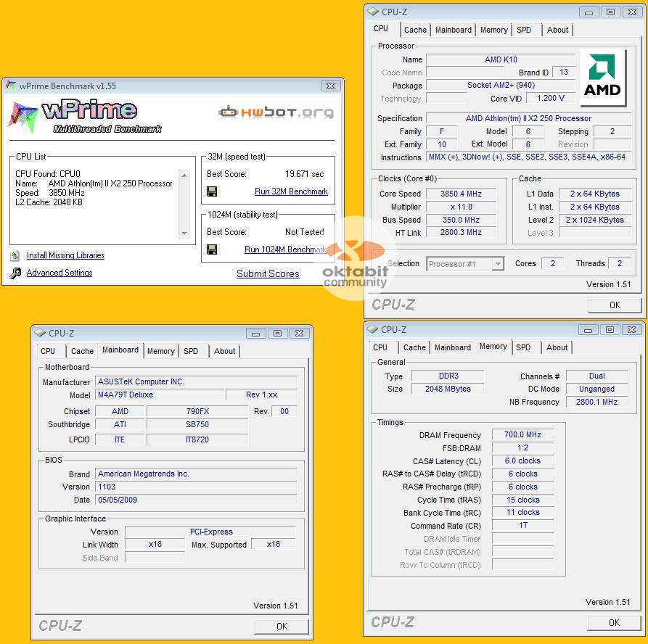Click OK in CPU-Z CPU window

pyautogui.click(x=615, y=305)
